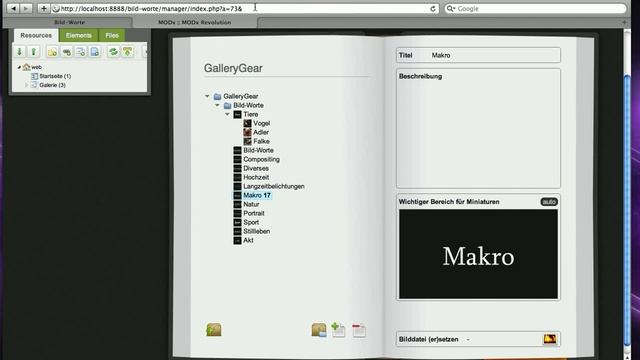
Task: Select the Natur album
Action: (251, 204)
